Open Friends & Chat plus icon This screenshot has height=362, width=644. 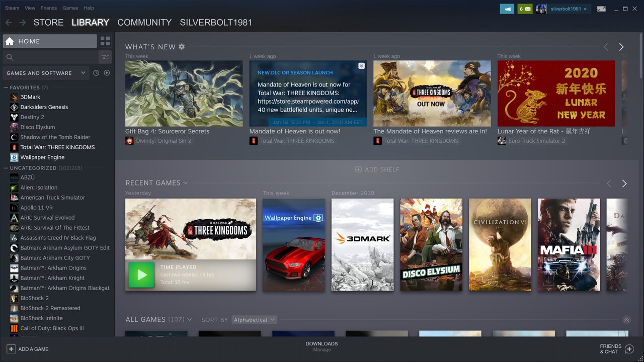[629, 349]
